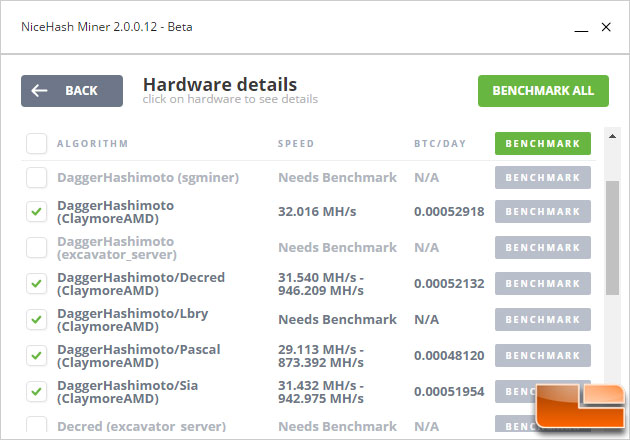Click the 31.432 MH/s - 942.975 MH/s speed

[x=321, y=392]
